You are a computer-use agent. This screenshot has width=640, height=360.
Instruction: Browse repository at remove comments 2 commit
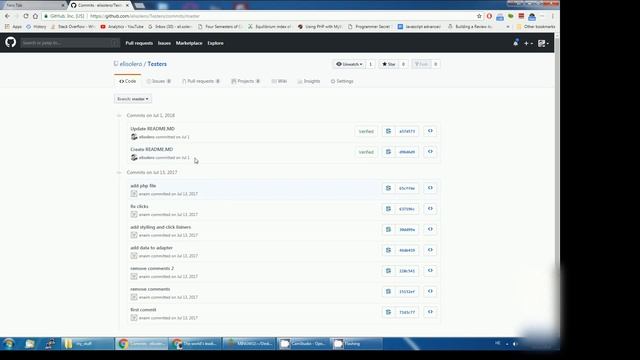click(x=430, y=271)
